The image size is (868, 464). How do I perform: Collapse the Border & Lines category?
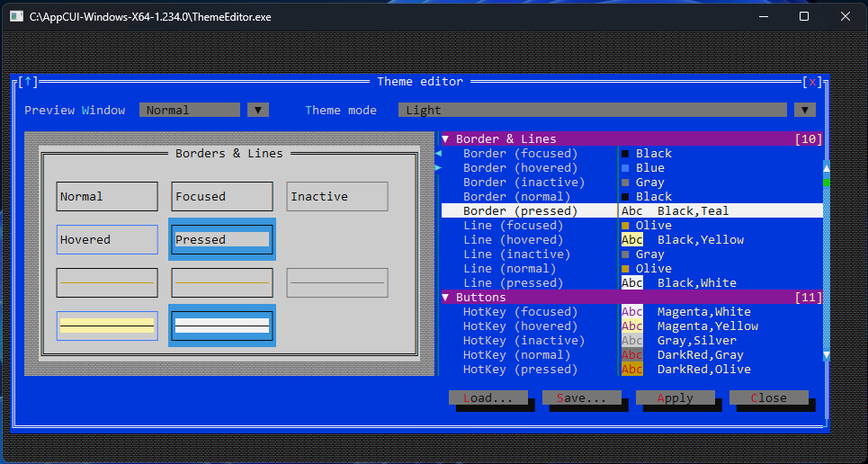coord(445,139)
